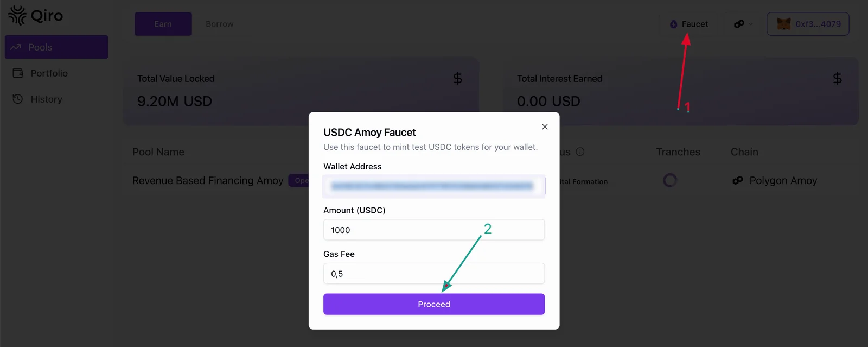The width and height of the screenshot is (868, 347).
Task: Click the Wallet Address input field
Action: click(434, 186)
